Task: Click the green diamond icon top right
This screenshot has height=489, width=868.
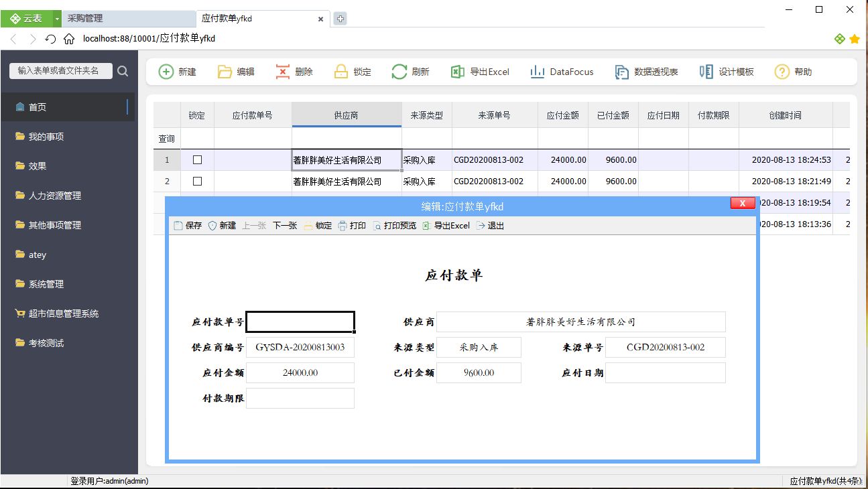Action: pos(839,40)
